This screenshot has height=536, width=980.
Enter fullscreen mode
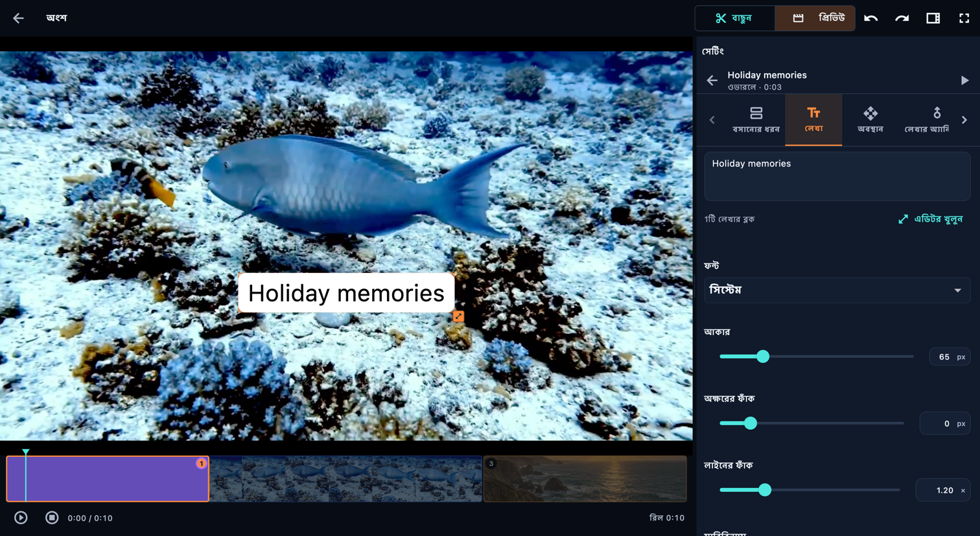(x=964, y=18)
